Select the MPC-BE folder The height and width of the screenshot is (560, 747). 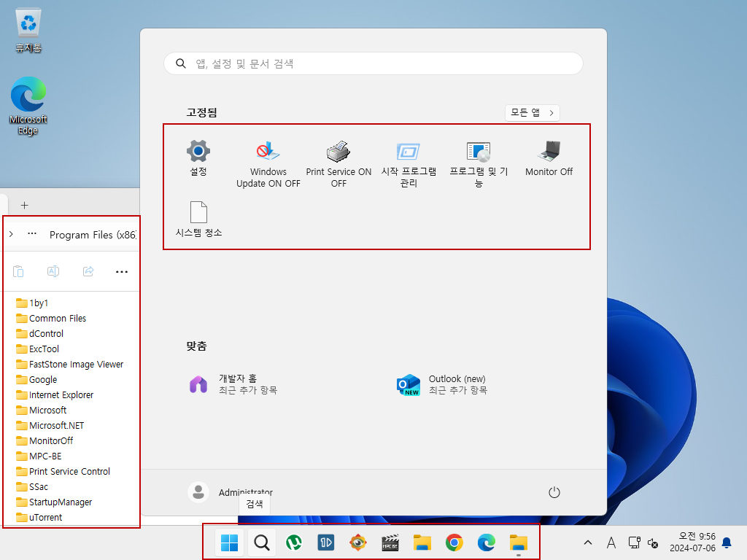coord(39,456)
